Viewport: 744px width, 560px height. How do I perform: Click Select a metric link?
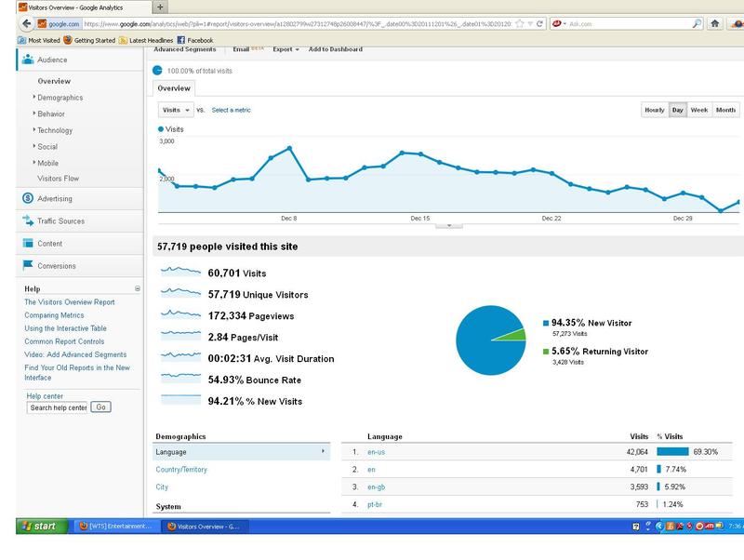point(231,110)
